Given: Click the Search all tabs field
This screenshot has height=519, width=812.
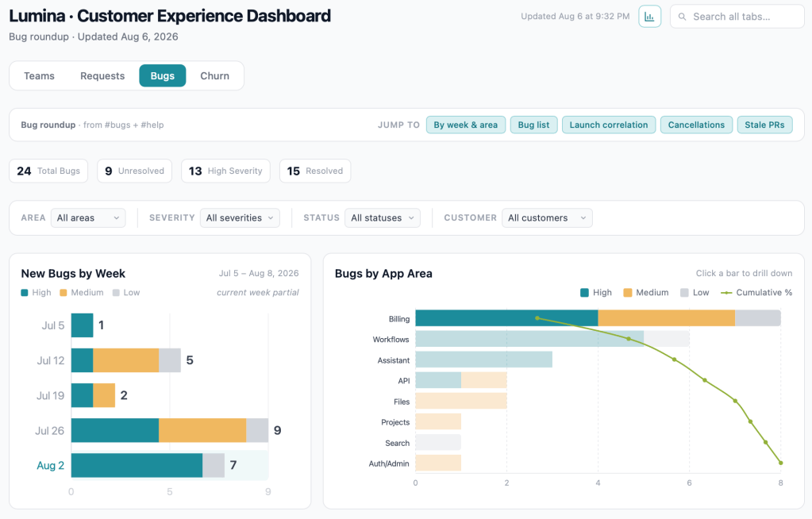Looking at the screenshot, I should pyautogui.click(x=737, y=17).
